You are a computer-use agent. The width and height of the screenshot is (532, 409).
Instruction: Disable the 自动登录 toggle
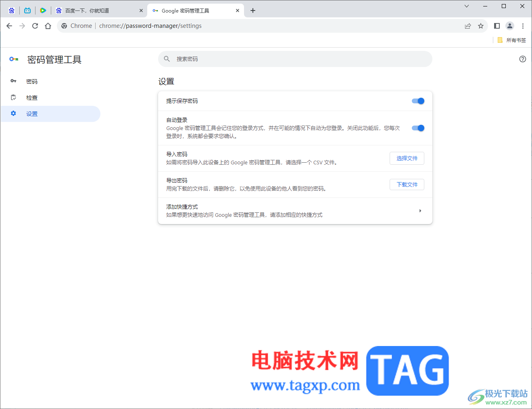tap(418, 128)
